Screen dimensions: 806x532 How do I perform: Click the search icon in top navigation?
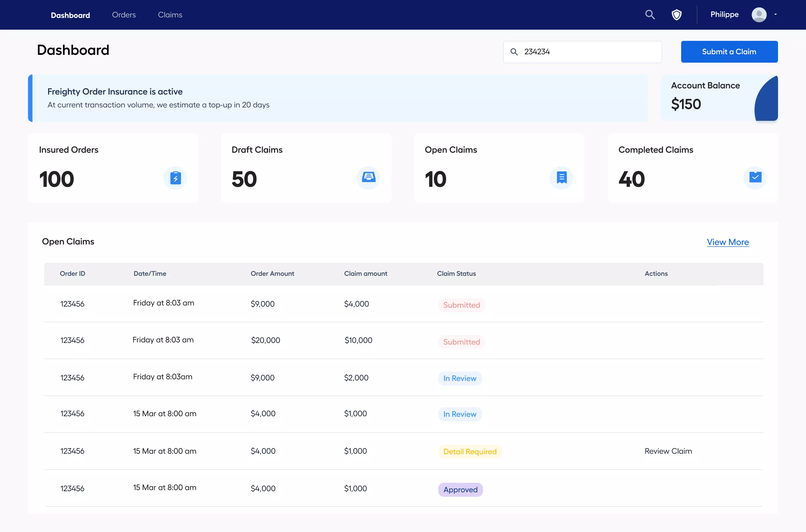point(650,15)
